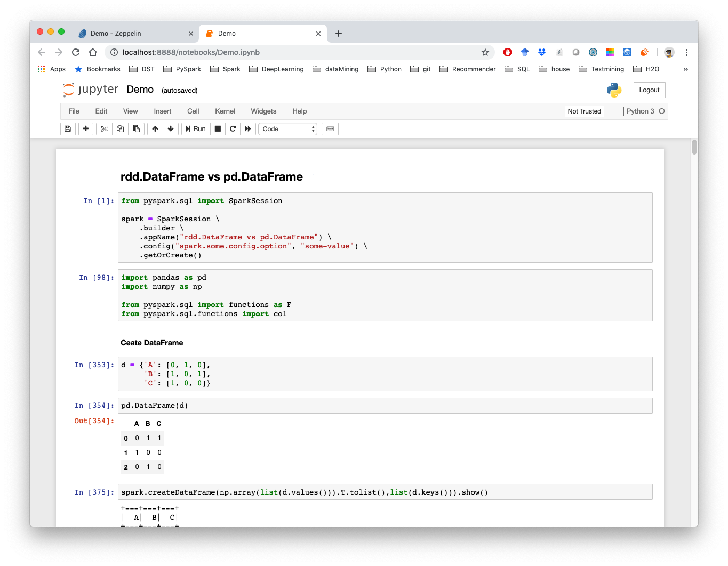This screenshot has width=728, height=566.
Task: Open the Dropbox extension icon
Action: click(x=542, y=52)
